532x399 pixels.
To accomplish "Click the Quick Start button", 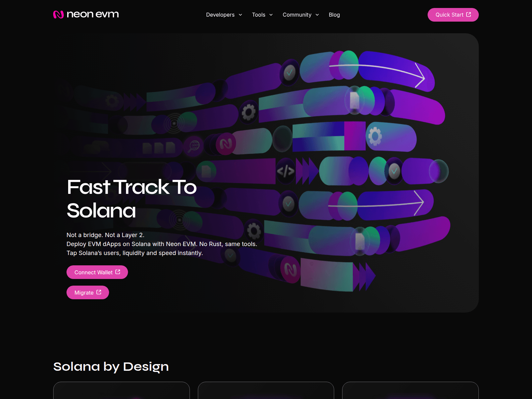I will tap(453, 15).
